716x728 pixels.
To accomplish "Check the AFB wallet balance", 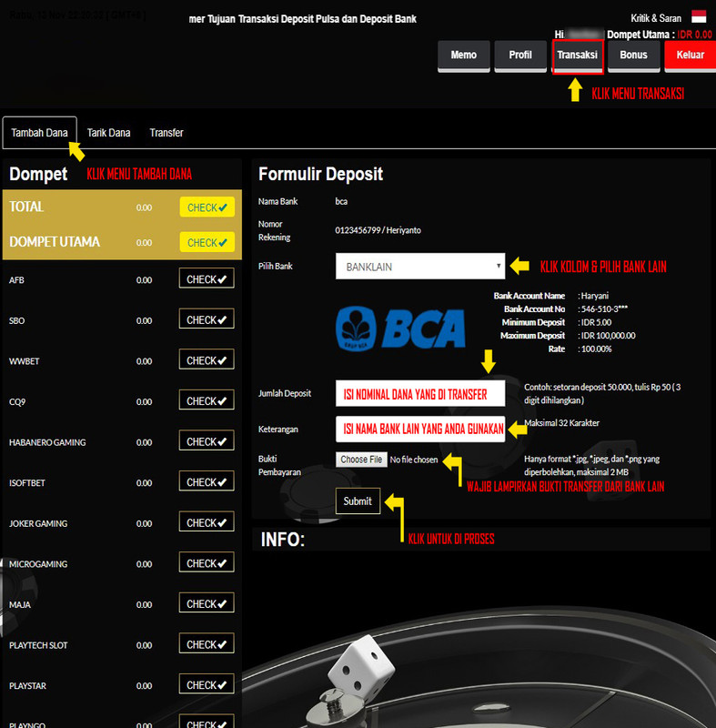I will point(207,278).
